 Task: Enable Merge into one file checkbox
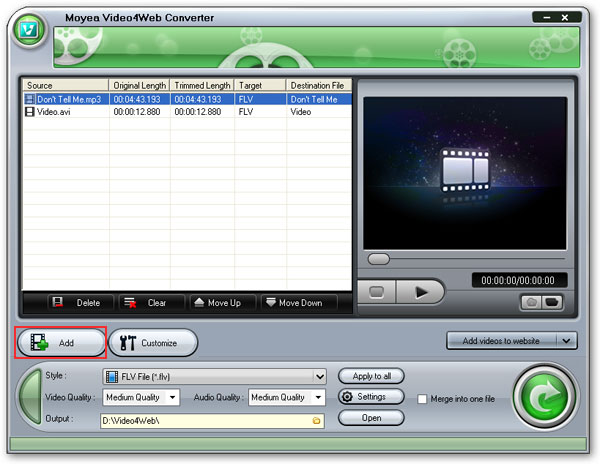(422, 399)
